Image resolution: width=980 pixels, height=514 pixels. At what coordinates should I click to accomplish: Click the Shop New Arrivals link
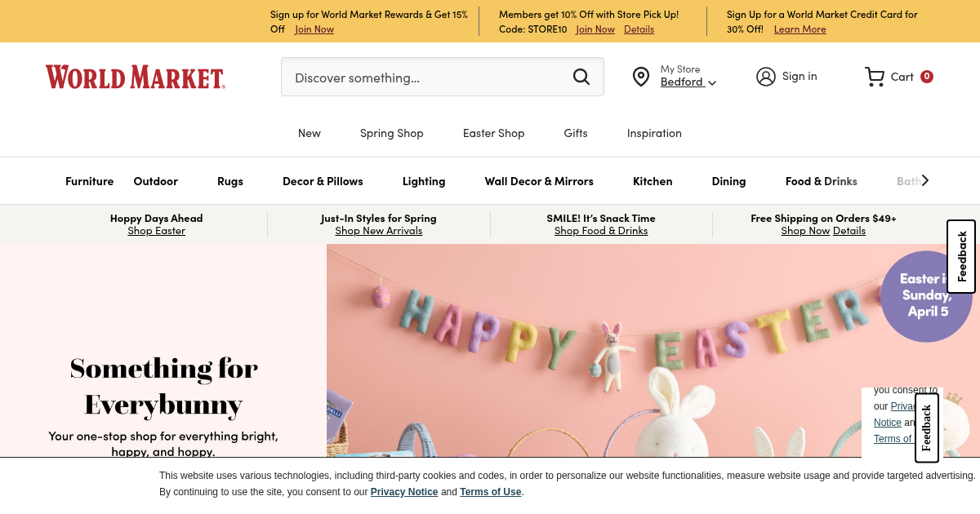tap(379, 231)
